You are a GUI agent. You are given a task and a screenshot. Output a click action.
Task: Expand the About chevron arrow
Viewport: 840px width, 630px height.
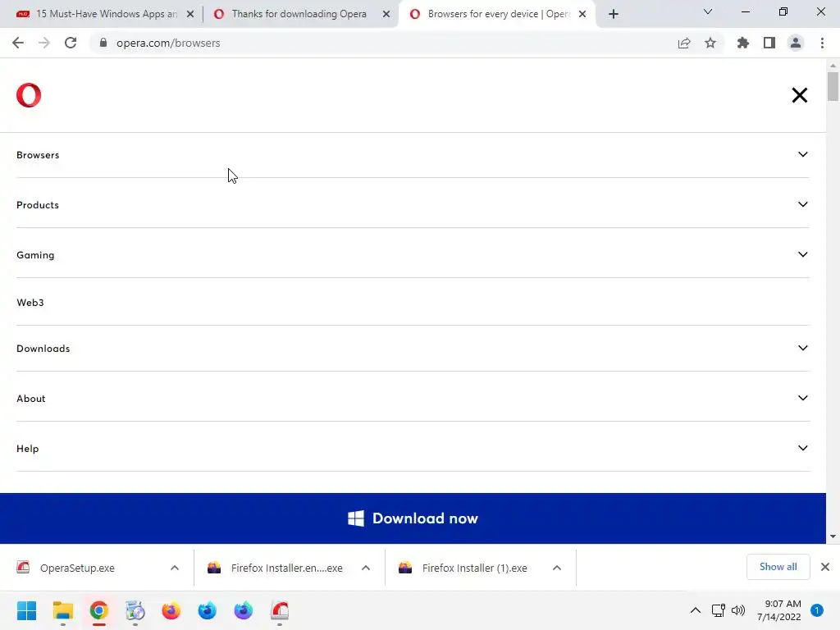click(802, 398)
